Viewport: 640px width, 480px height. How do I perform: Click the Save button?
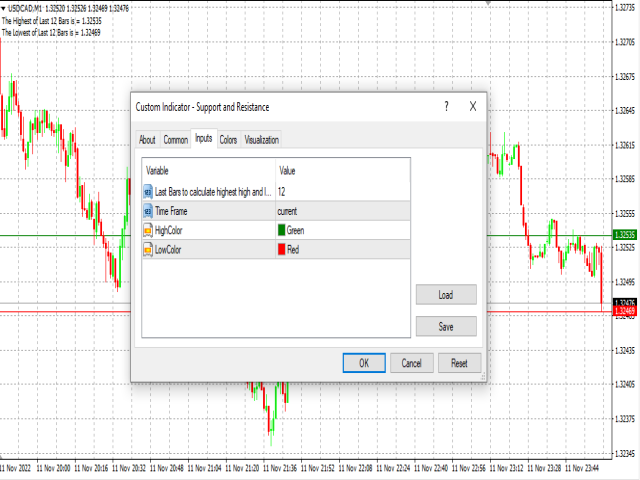(446, 327)
